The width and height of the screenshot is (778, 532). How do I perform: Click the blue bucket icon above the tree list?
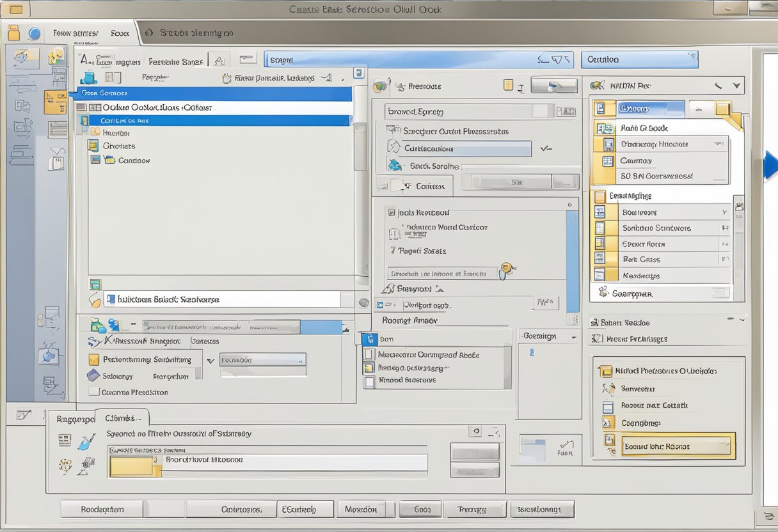tap(90, 77)
